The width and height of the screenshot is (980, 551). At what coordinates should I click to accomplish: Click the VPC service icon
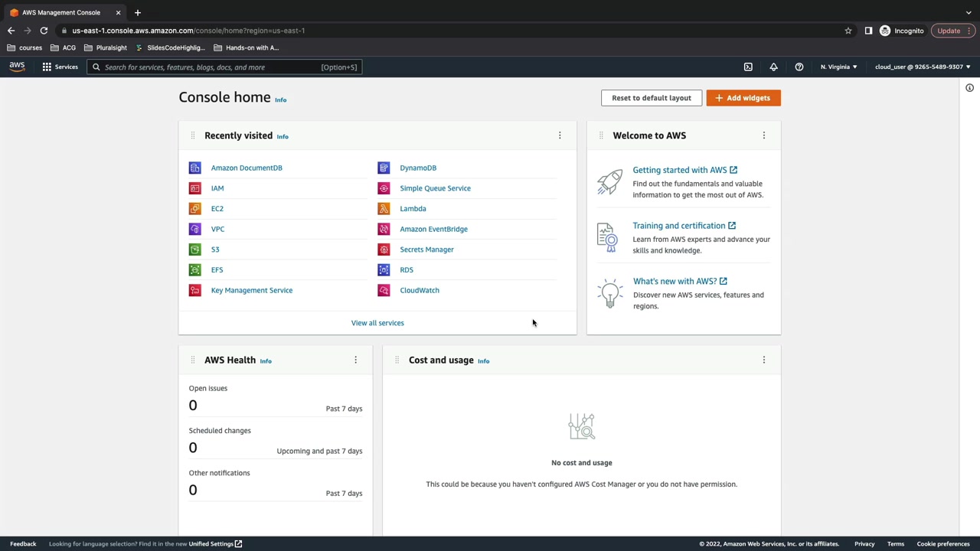click(x=195, y=229)
